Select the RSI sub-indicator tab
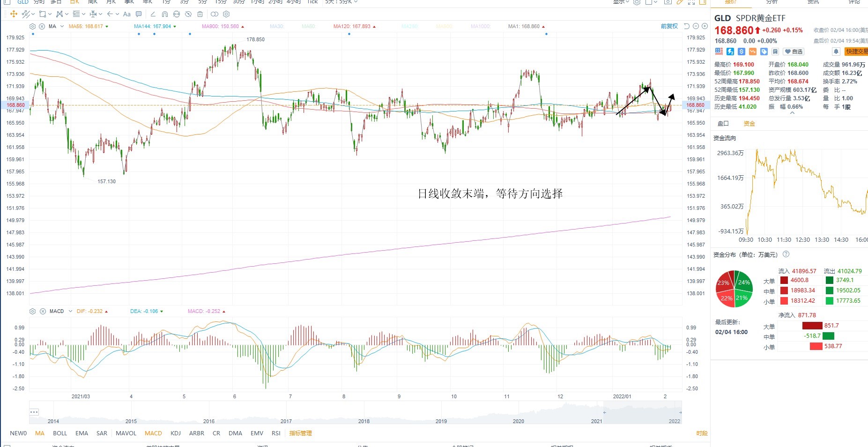 pyautogui.click(x=276, y=433)
